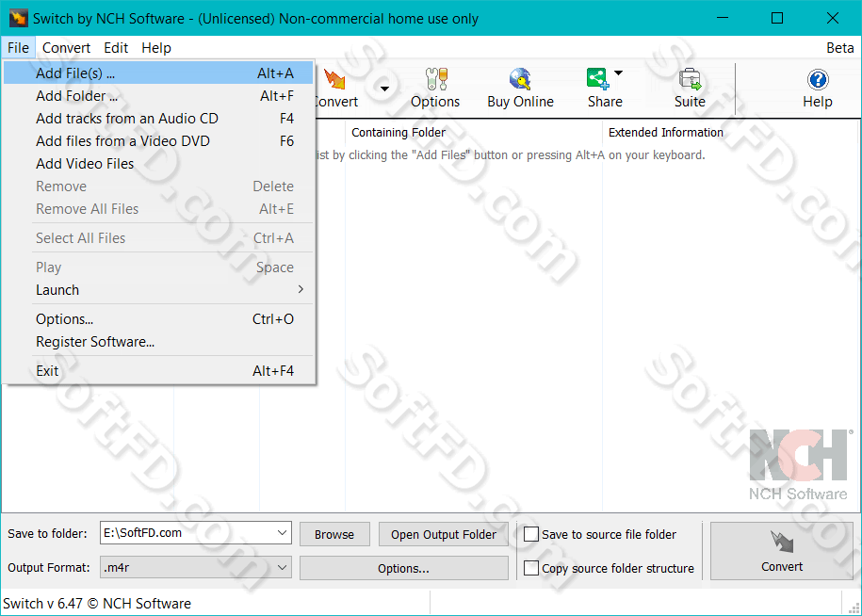Click the Switch app icon in title bar

[18, 18]
